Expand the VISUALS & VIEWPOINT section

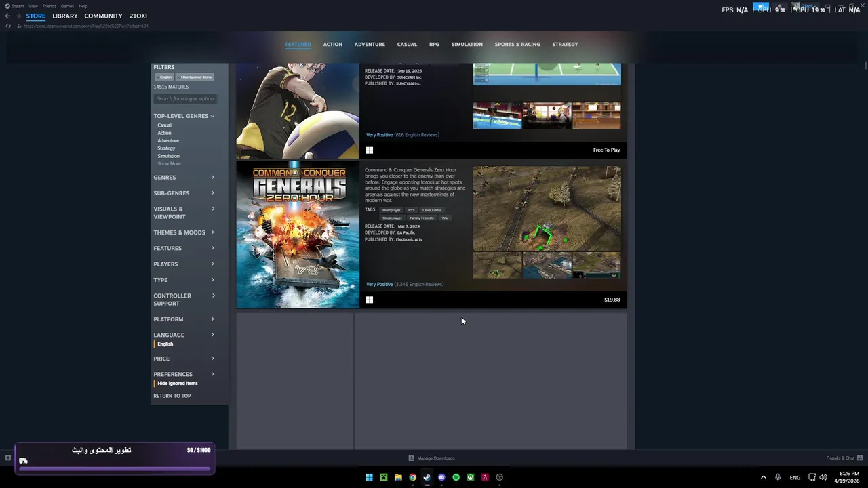tap(184, 213)
